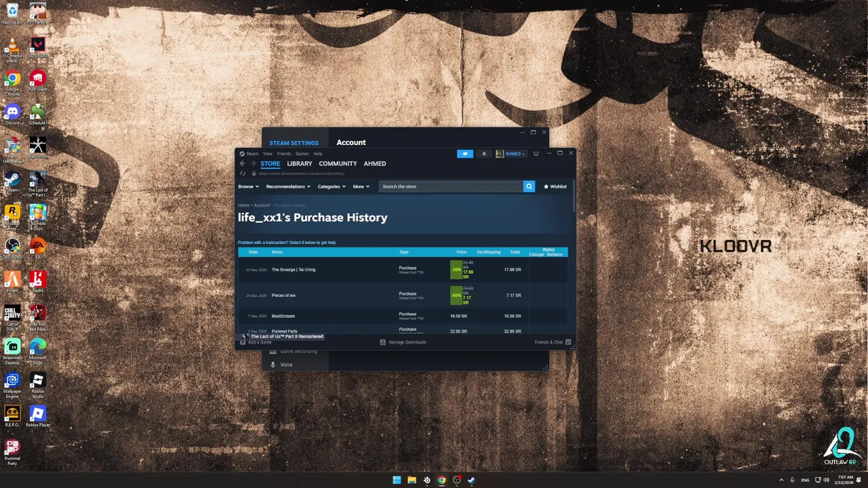Open the Recycle Bin desktop icon
868x488 pixels.
pos(12,14)
